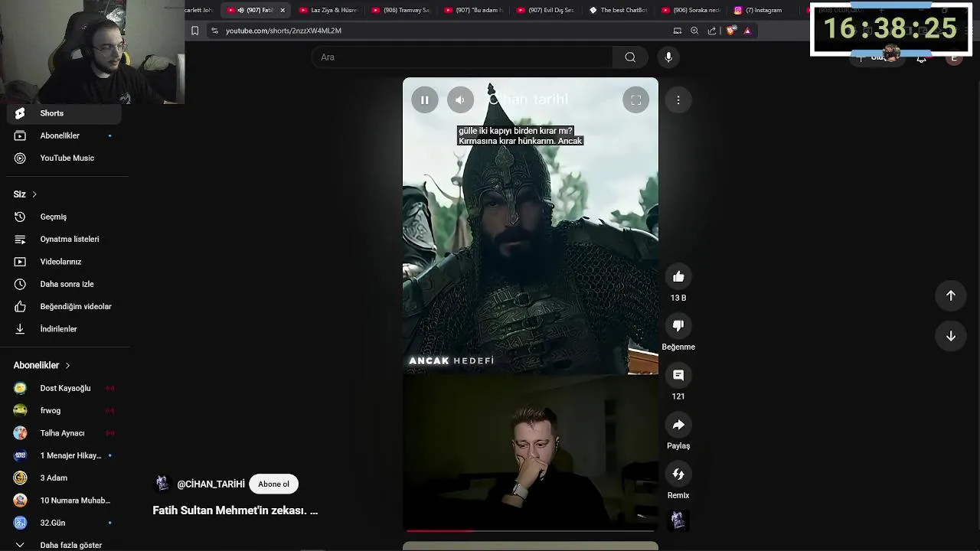
Task: Go to next short with down arrow
Action: 951,336
